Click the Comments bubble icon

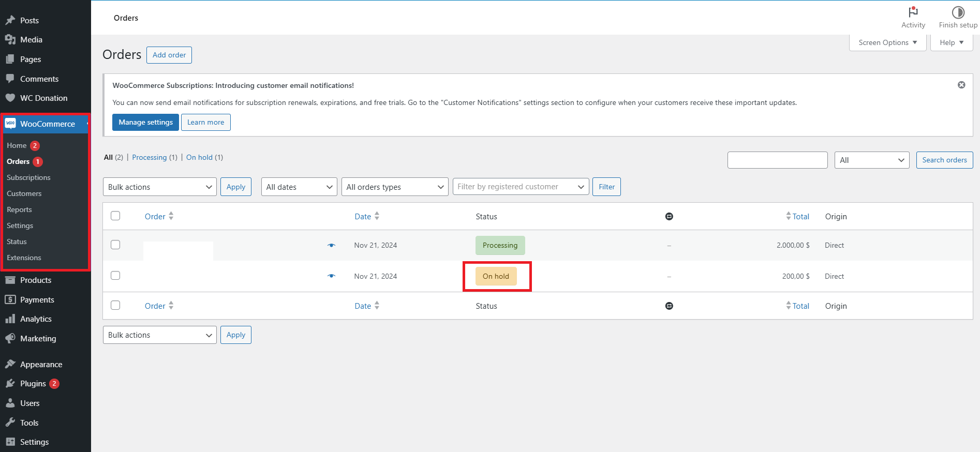click(x=10, y=79)
